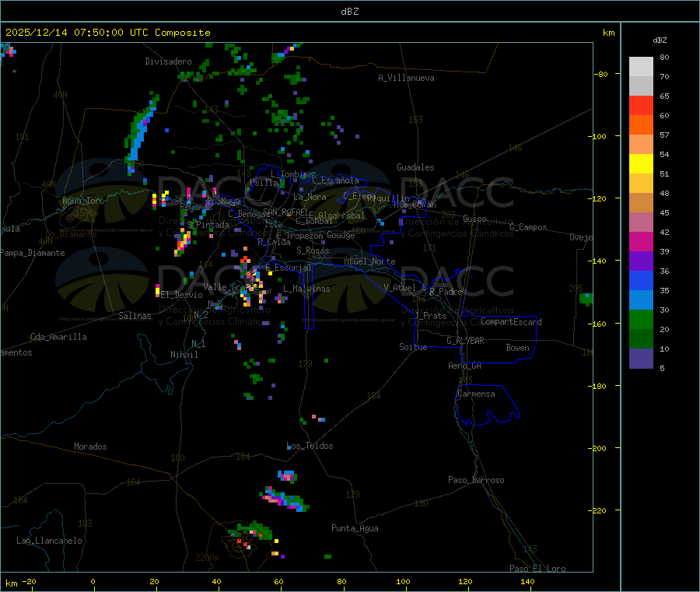Click the 'km' unit label at top right
Screen dimensions: 700x592
(608, 33)
